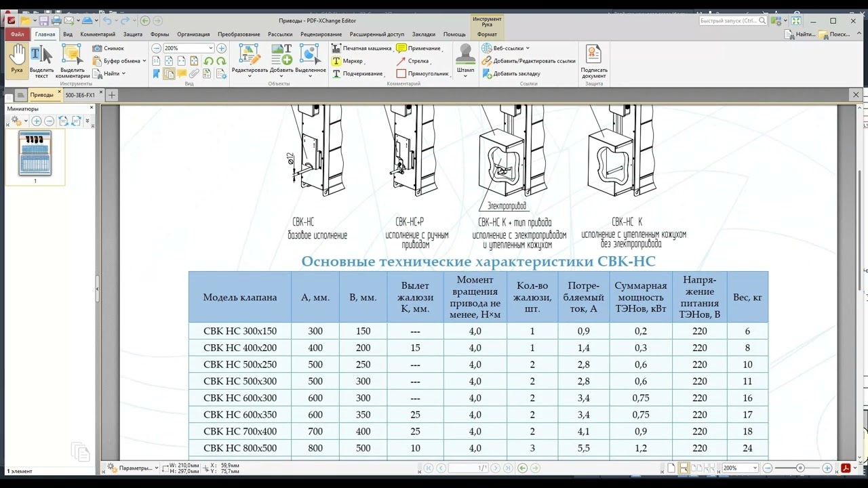Viewport: 868px width, 488px height.
Task: Open file with folder icon in title bar
Action: pos(25,21)
